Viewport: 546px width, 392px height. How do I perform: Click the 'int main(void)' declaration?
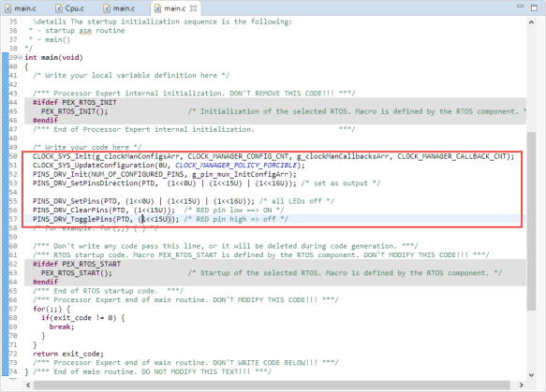tap(53, 57)
